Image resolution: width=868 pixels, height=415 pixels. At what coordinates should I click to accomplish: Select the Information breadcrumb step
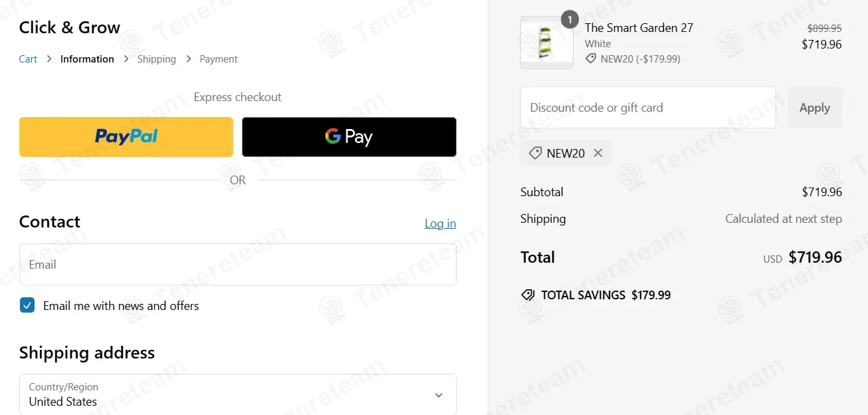87,59
